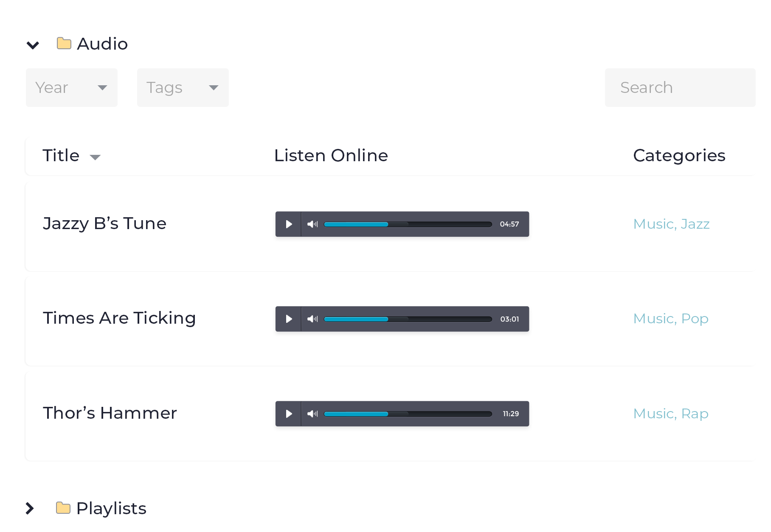Viewport: 771px width, 532px height.
Task: Mute the Jazzy B's Tune player
Action: [x=312, y=224]
